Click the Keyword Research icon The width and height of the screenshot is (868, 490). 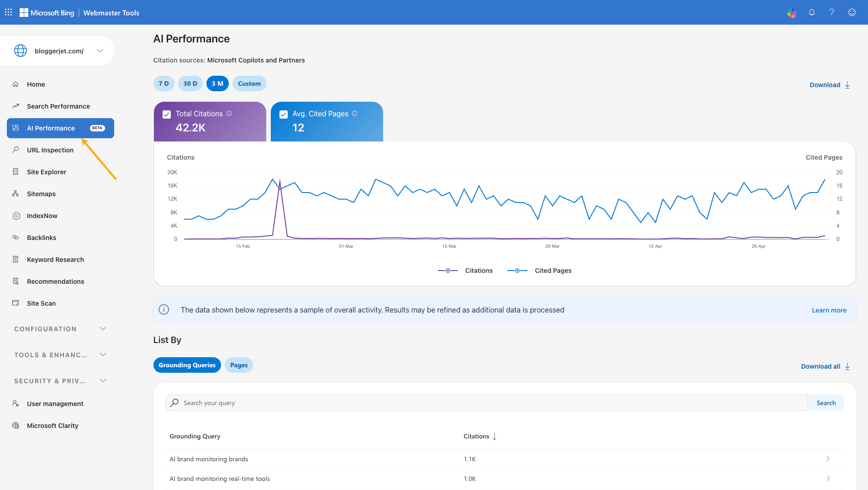pyautogui.click(x=16, y=259)
